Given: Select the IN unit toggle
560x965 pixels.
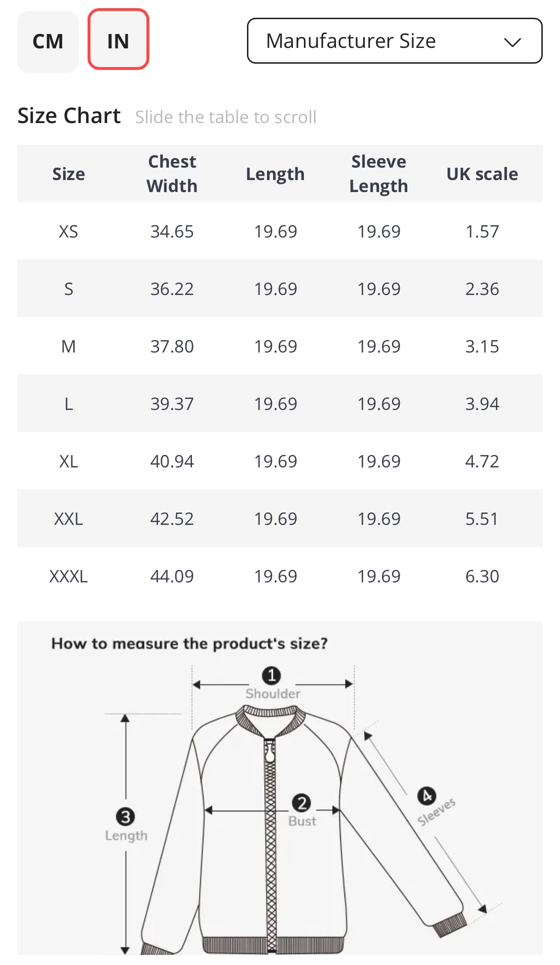Looking at the screenshot, I should (118, 40).
